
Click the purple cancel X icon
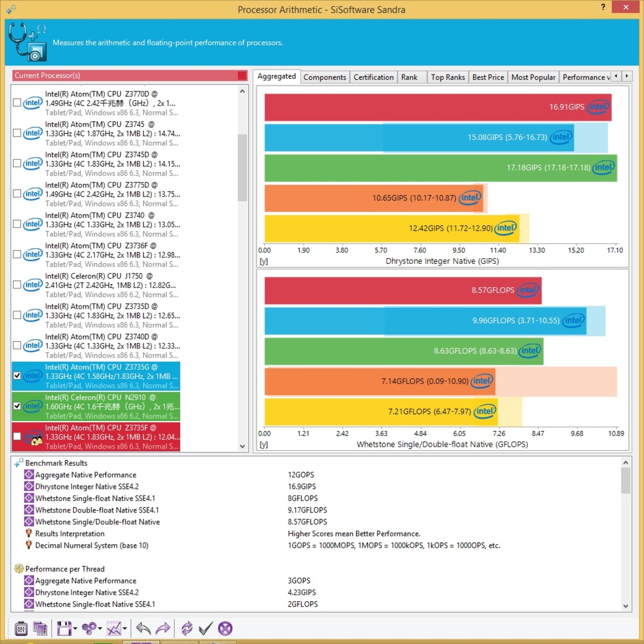point(225,628)
